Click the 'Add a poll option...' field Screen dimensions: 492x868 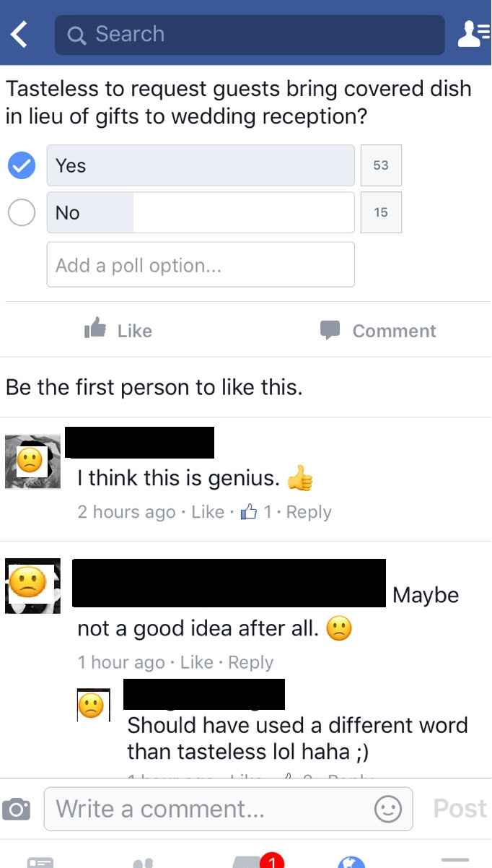tap(201, 264)
